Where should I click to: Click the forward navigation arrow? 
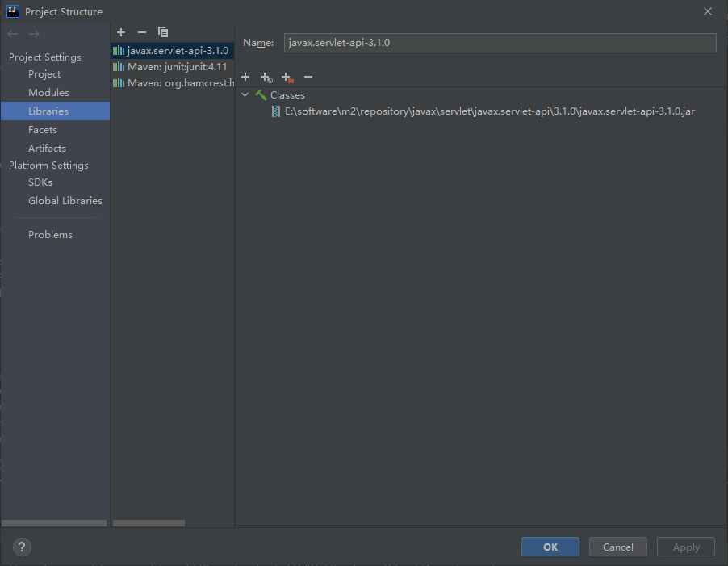pyautogui.click(x=34, y=33)
